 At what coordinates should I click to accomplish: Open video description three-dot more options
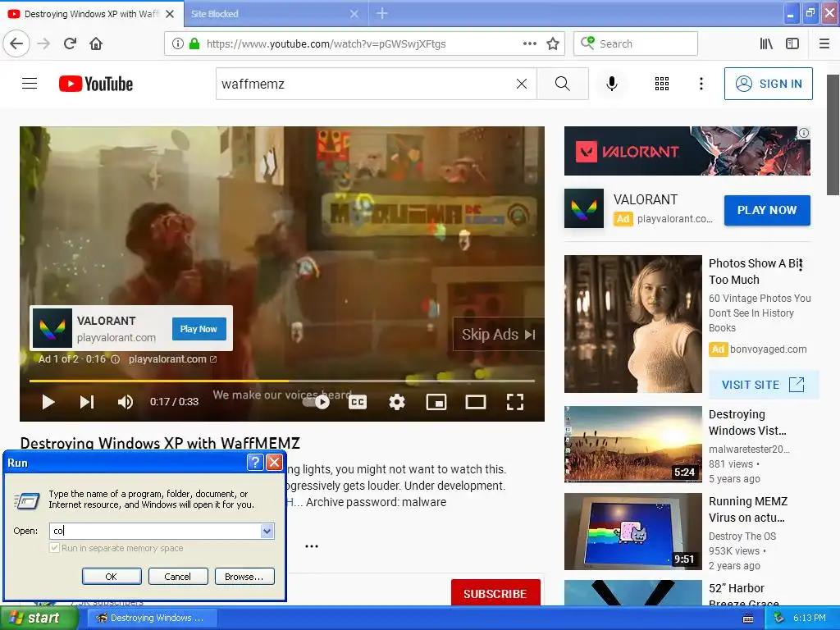311,546
